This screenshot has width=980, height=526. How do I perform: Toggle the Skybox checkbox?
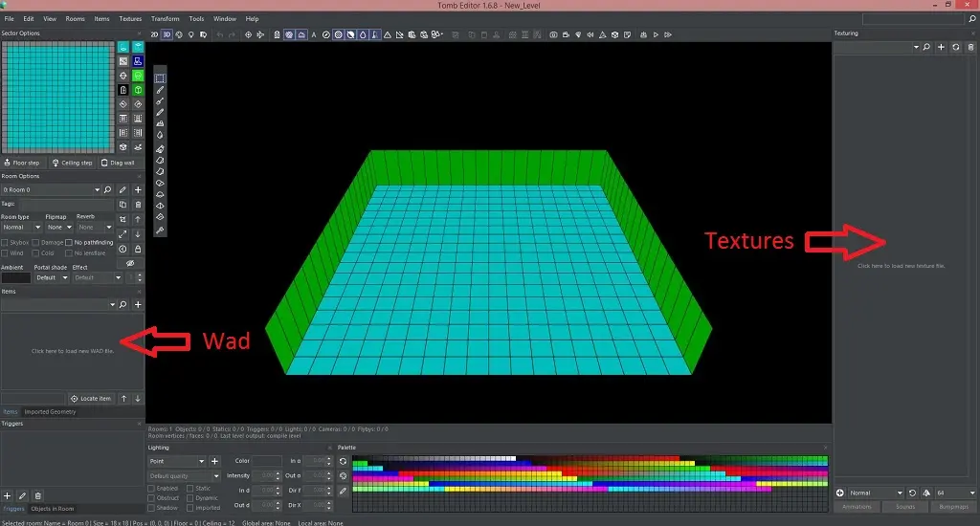tap(5, 243)
